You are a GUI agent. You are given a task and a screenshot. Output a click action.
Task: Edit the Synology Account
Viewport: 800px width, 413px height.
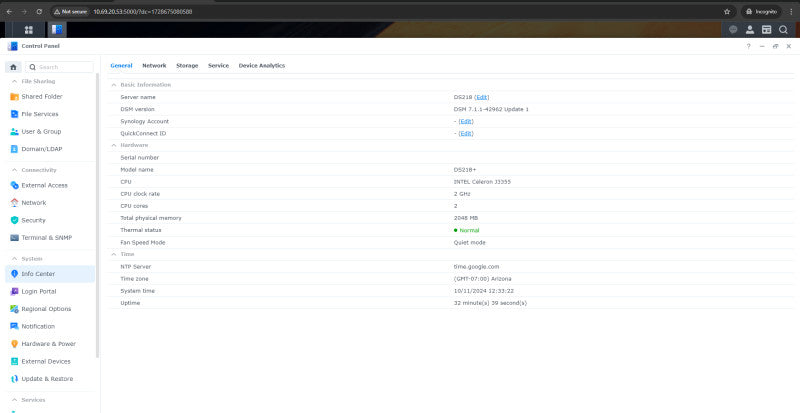point(465,122)
